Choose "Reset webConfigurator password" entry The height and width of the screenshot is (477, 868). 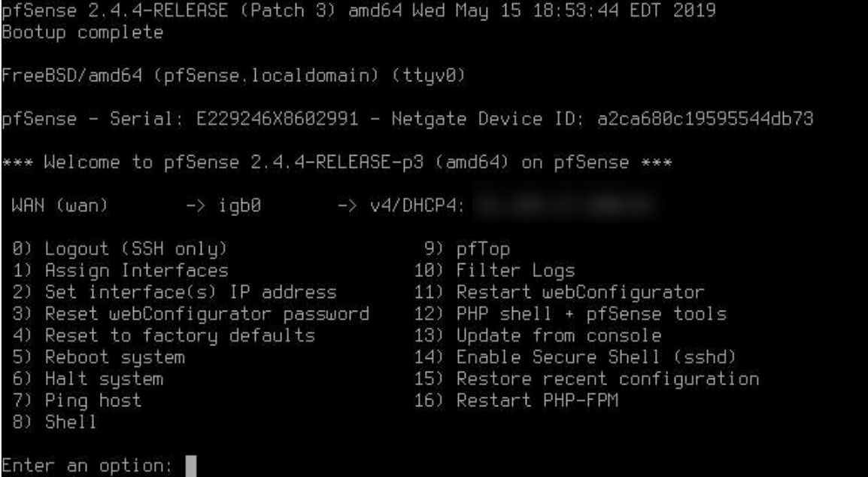click(207, 313)
